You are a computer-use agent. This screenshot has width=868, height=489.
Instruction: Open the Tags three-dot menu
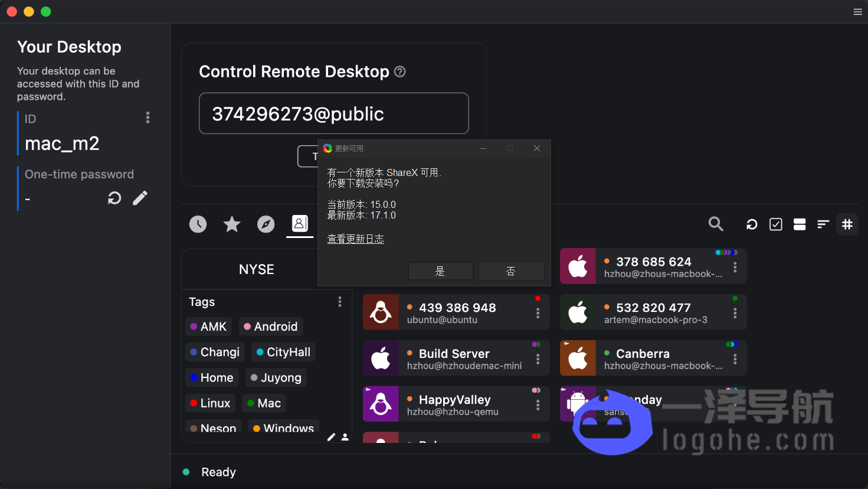pyautogui.click(x=340, y=302)
